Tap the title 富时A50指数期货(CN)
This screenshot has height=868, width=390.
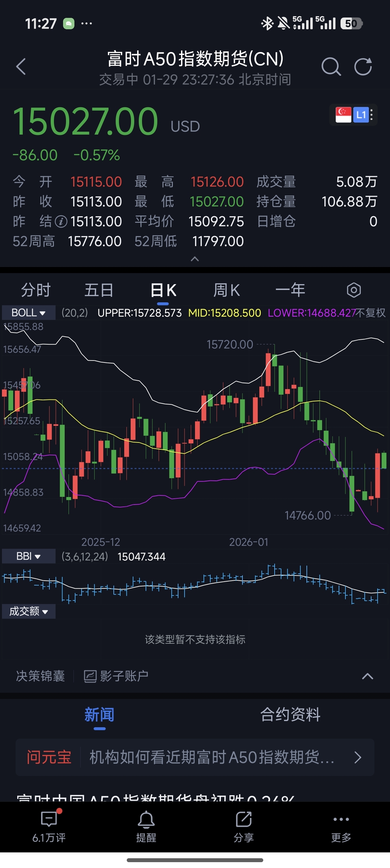[x=195, y=59]
